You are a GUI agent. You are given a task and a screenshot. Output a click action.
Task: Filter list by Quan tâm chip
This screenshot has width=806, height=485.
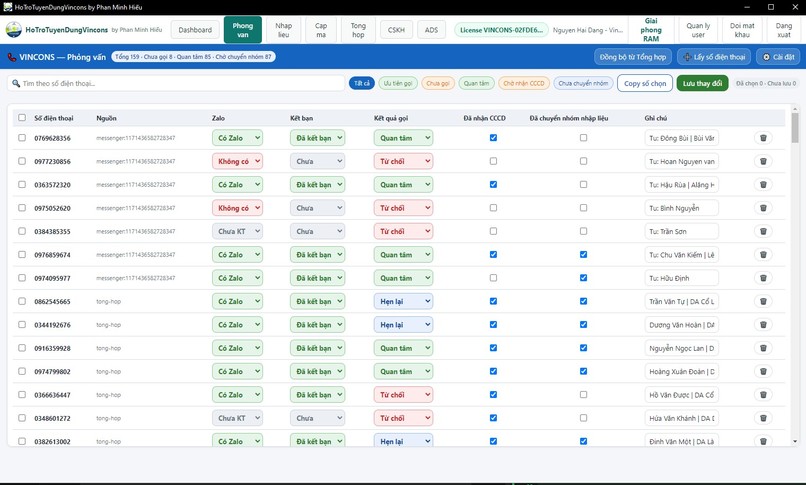pyautogui.click(x=476, y=83)
